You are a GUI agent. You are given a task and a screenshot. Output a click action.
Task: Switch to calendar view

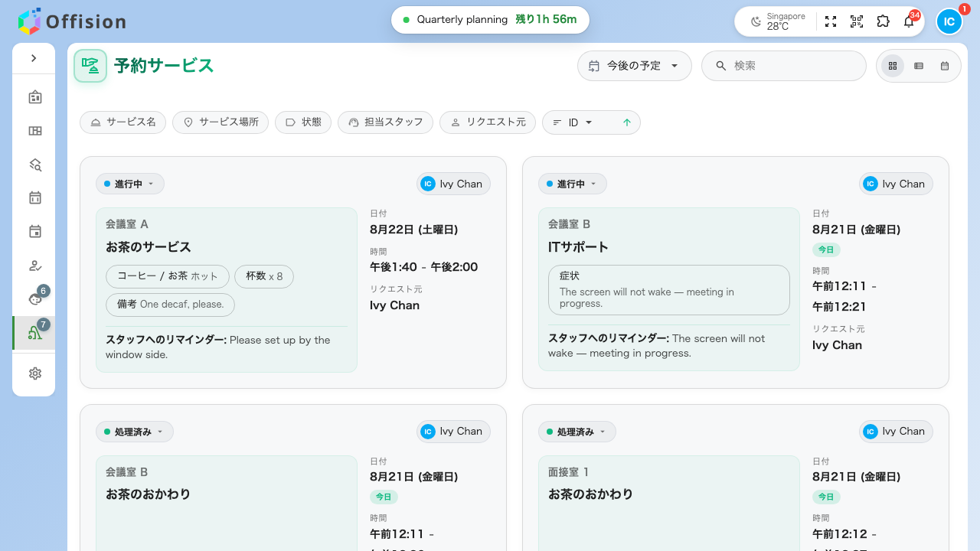(945, 66)
